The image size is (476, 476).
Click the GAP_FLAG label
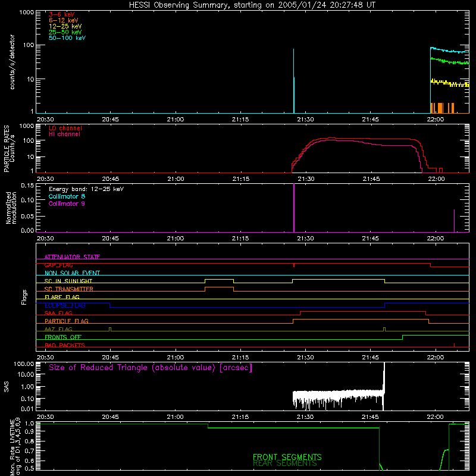[x=58, y=265]
